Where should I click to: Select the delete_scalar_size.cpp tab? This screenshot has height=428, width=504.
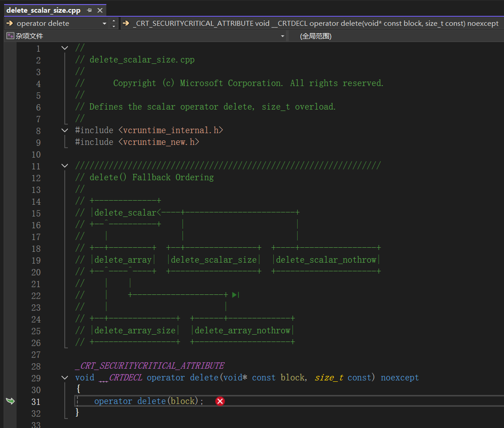pyautogui.click(x=43, y=10)
